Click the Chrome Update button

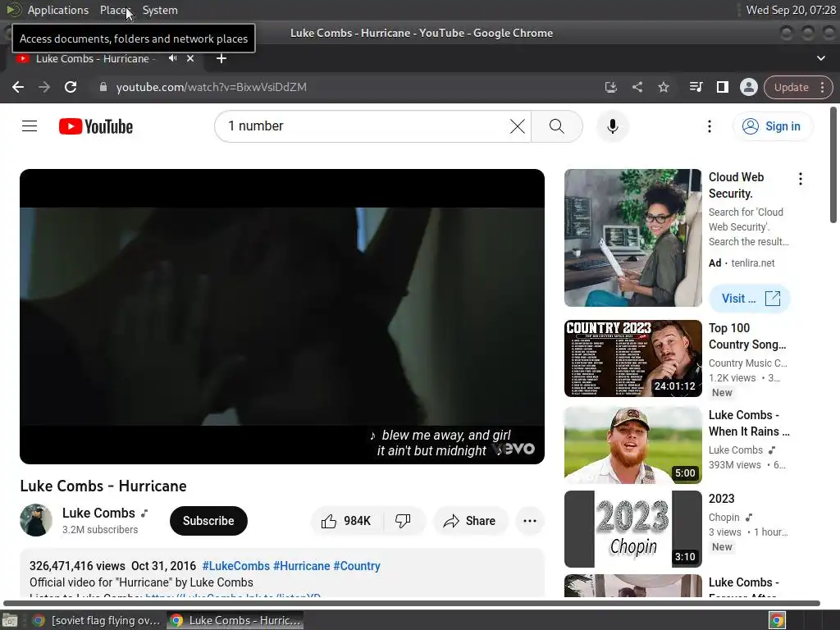point(792,87)
